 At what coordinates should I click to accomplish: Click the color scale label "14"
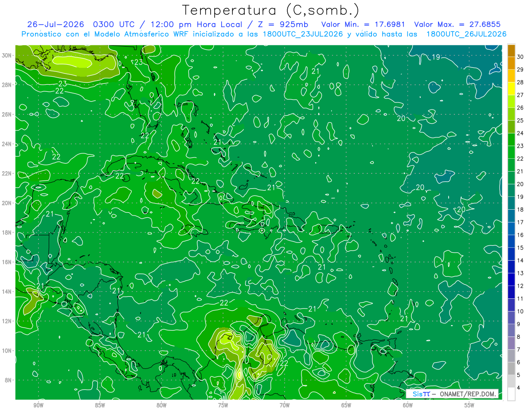click(520, 260)
